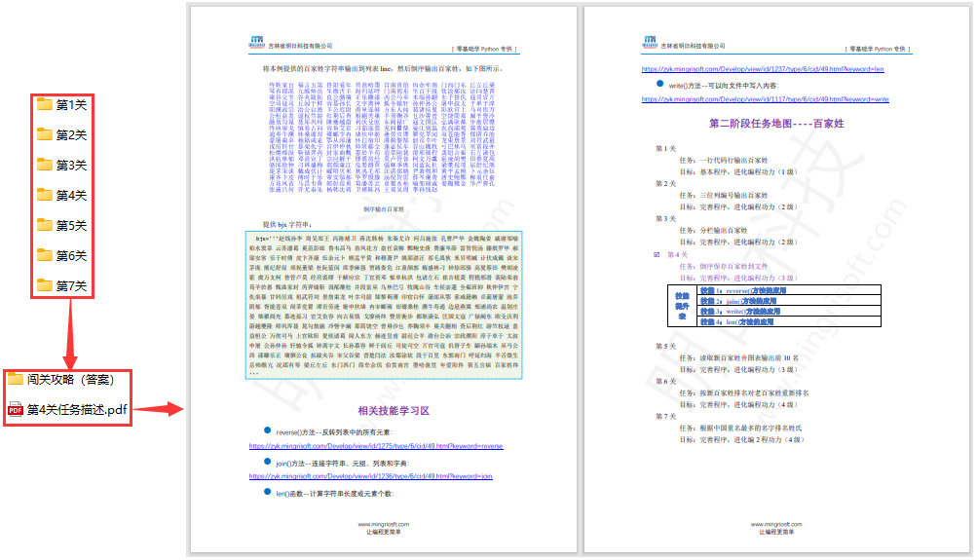Open the 第4关任务描述.pdf file
The height and width of the screenshot is (560, 977).
(x=67, y=409)
